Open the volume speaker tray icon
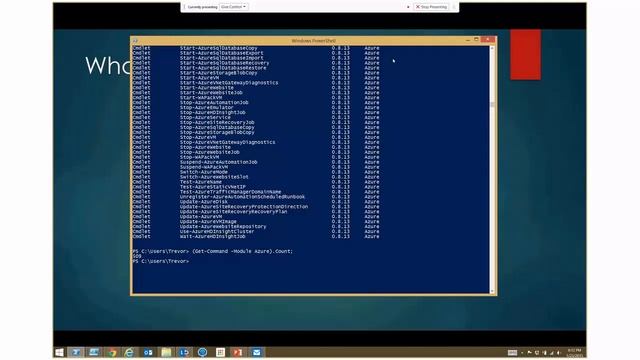 (559, 353)
